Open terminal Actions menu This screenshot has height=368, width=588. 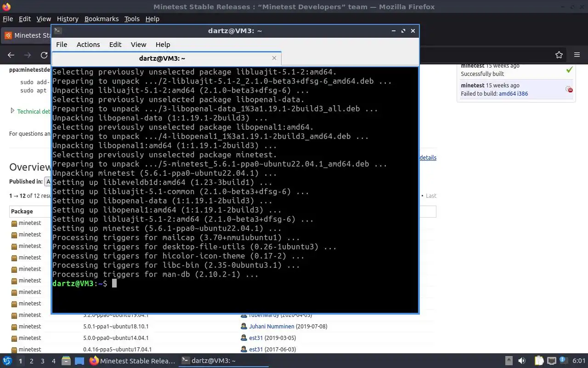coord(88,45)
